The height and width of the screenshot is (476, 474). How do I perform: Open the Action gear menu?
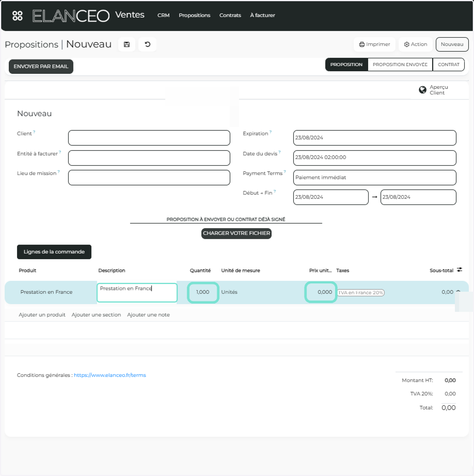(416, 44)
